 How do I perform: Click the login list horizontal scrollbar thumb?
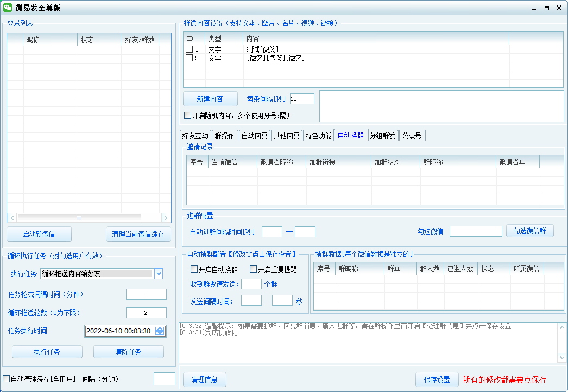coord(79,218)
